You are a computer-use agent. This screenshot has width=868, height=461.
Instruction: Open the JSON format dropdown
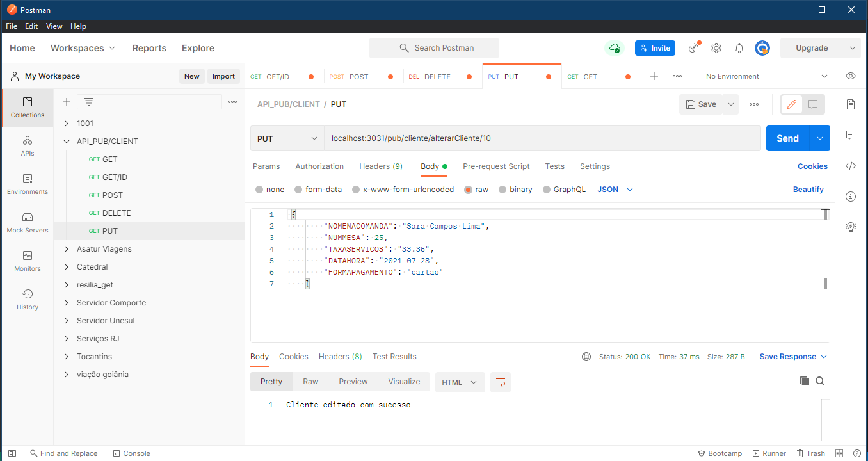[613, 189]
